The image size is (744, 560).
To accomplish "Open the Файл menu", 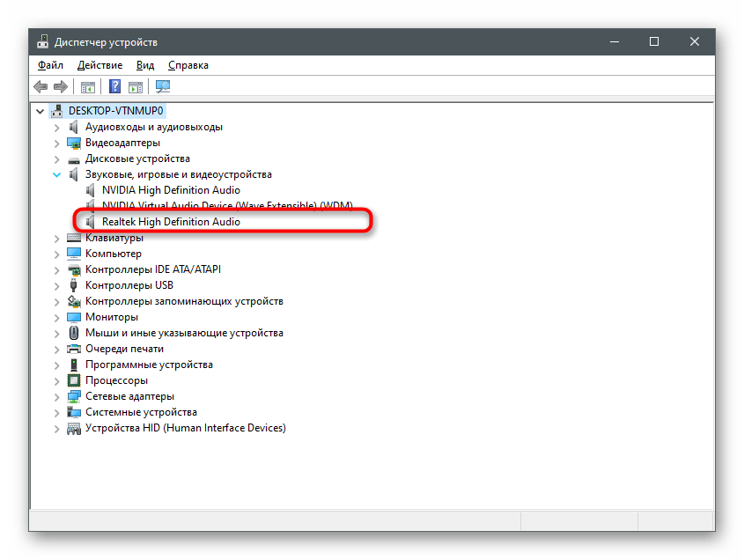I will (50, 65).
